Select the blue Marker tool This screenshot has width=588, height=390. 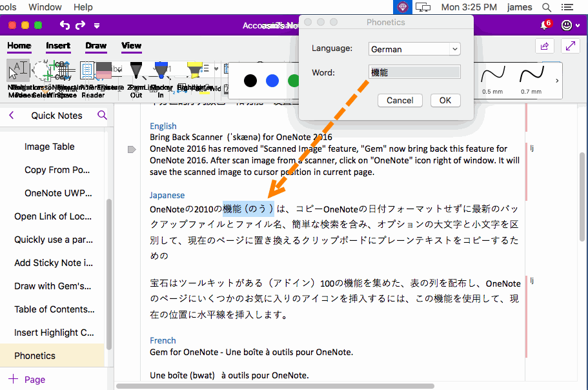click(x=161, y=70)
